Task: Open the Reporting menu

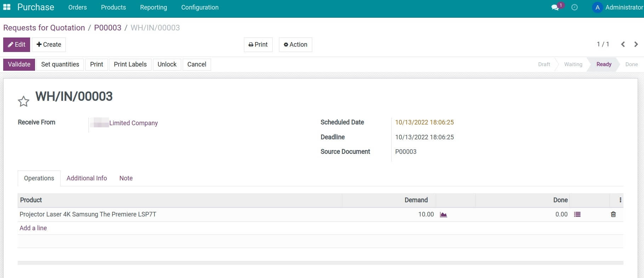Action: (153, 7)
